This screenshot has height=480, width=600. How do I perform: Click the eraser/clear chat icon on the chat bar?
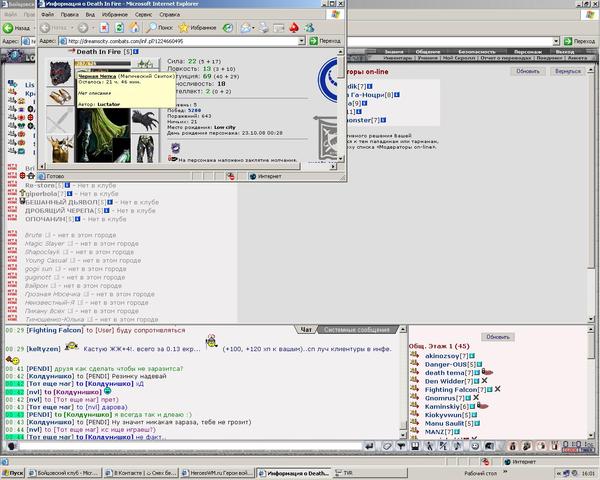[x=387, y=446]
